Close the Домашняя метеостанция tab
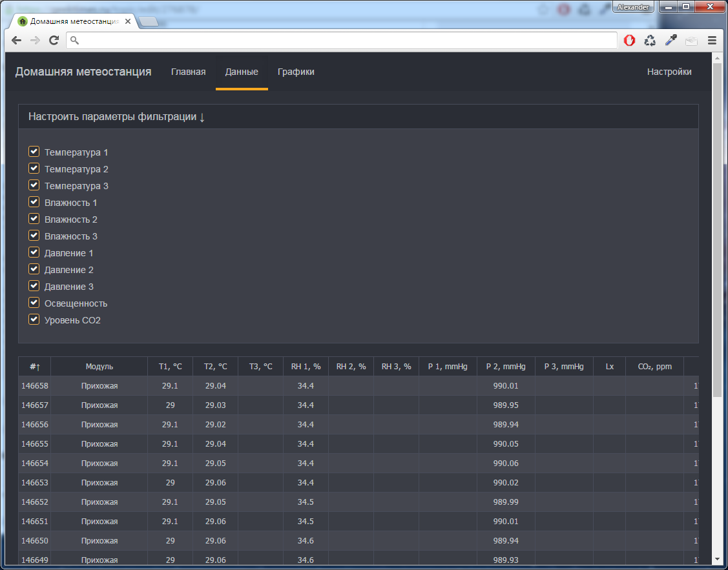 128,22
